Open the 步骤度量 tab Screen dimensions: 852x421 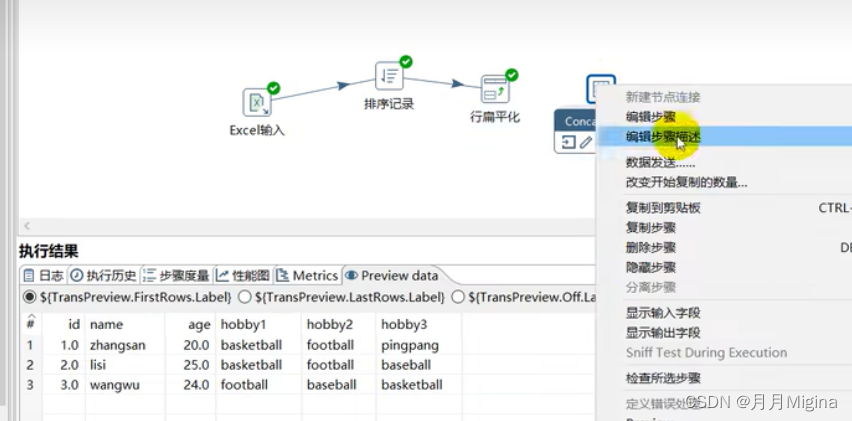[x=176, y=275]
